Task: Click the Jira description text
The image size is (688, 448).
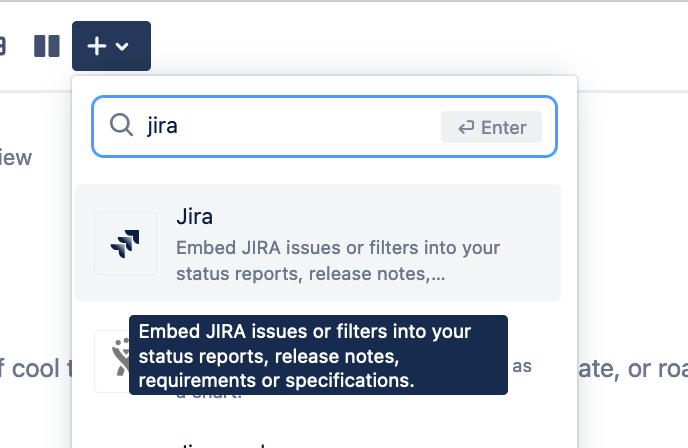Action: (x=338, y=261)
